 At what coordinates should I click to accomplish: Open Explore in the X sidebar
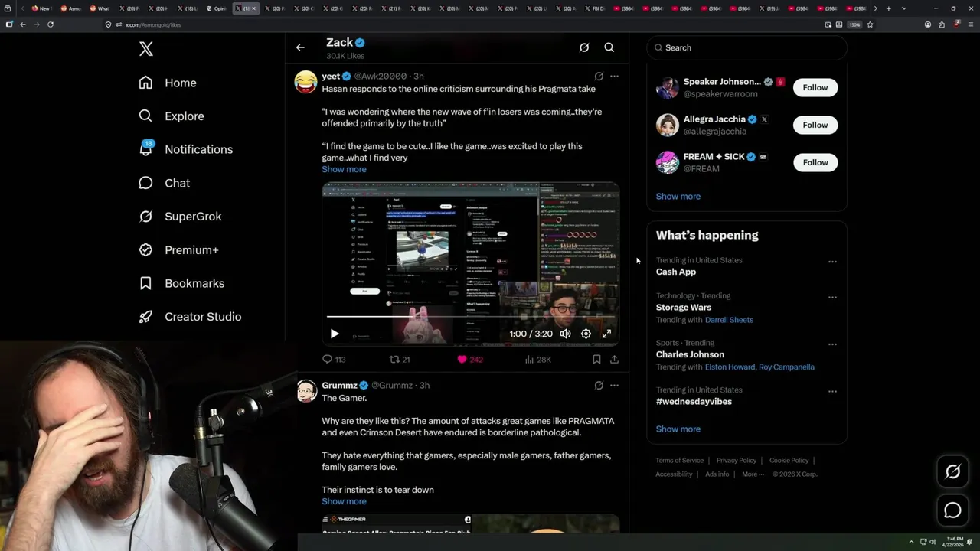[171, 116]
